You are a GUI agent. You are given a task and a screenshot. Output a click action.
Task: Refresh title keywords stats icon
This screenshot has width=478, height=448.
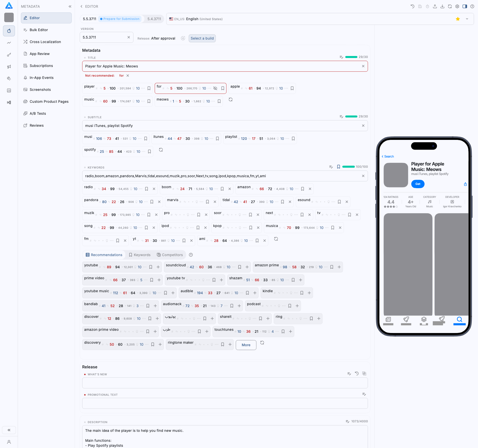coord(231,100)
